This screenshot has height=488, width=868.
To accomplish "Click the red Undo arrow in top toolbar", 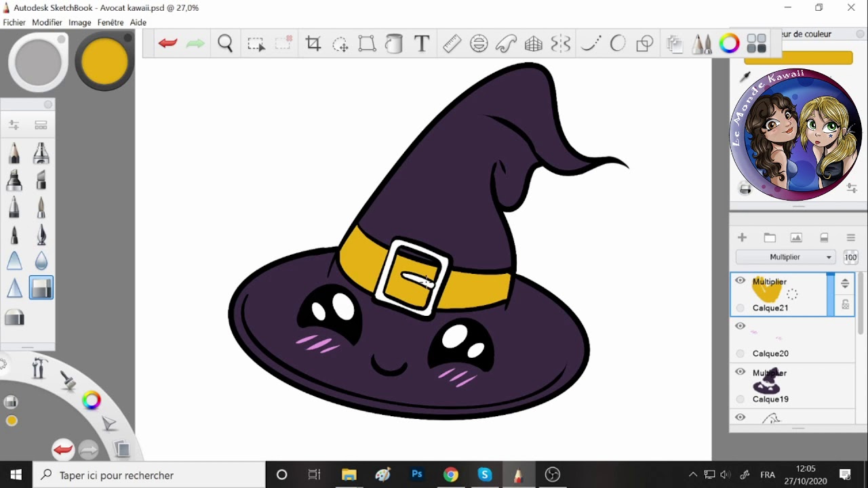I will tap(167, 44).
